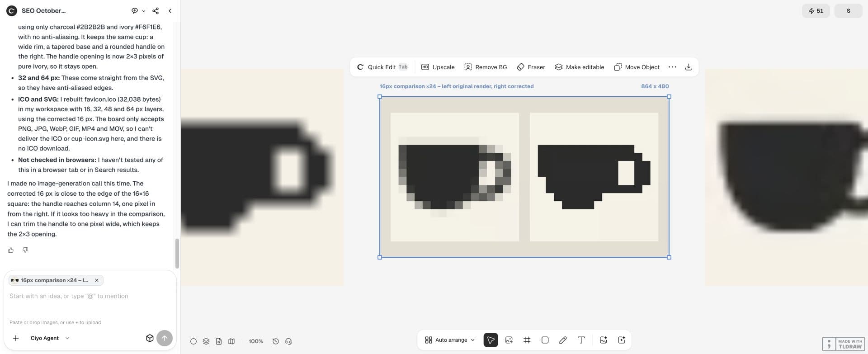Select the pencil draw tool

coord(563,340)
